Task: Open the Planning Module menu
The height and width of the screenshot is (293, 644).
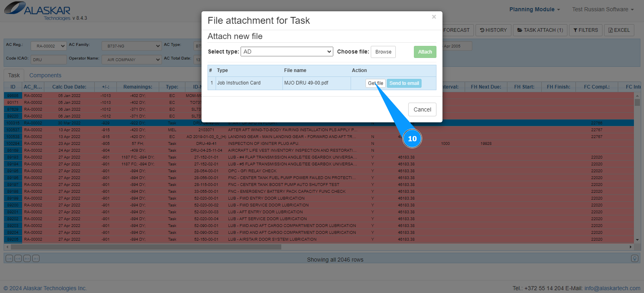Action: (x=534, y=9)
